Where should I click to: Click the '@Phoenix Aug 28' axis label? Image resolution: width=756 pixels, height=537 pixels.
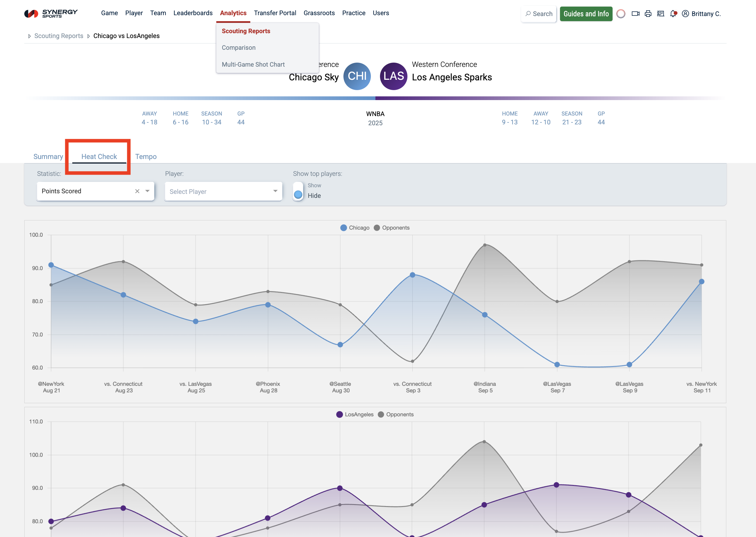(268, 387)
